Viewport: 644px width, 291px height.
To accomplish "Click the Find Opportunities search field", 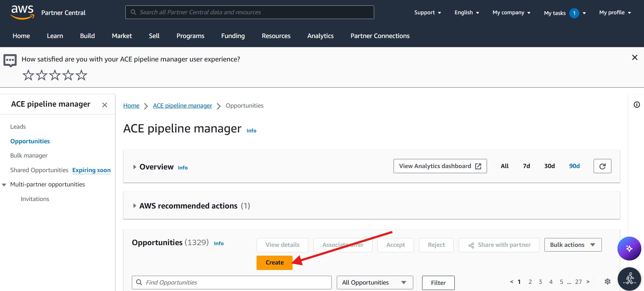I will click(x=232, y=283).
